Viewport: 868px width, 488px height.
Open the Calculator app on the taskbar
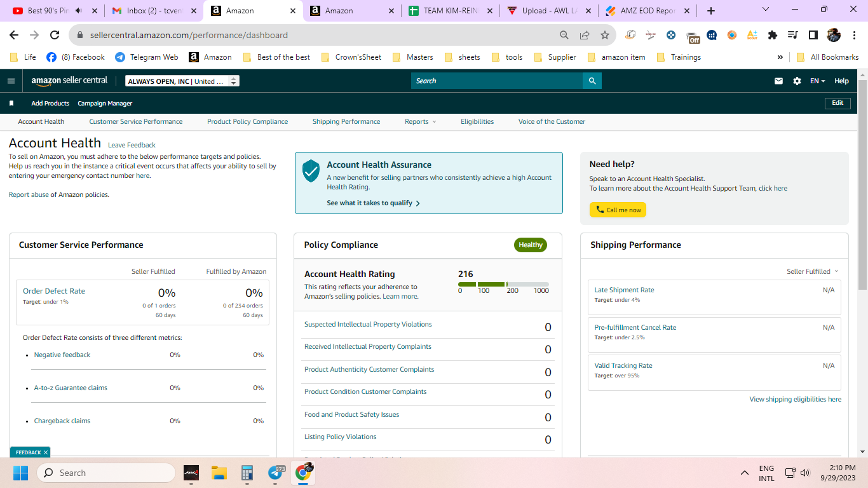point(247,473)
